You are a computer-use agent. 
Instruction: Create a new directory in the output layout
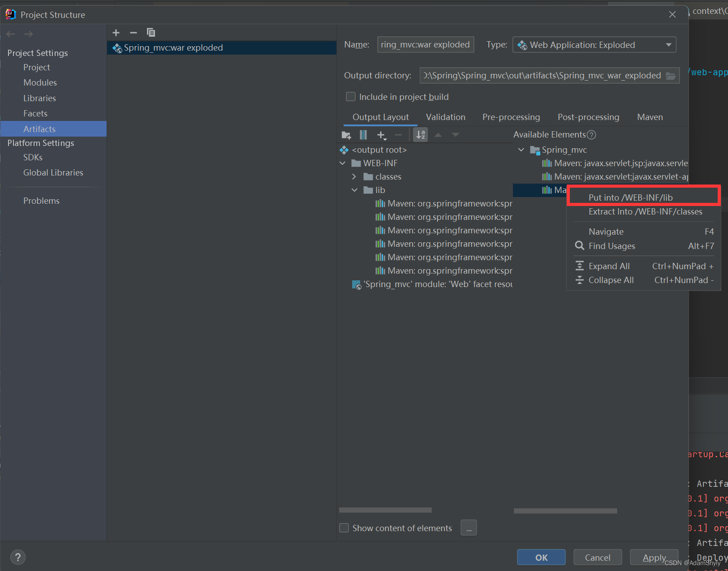pos(346,134)
